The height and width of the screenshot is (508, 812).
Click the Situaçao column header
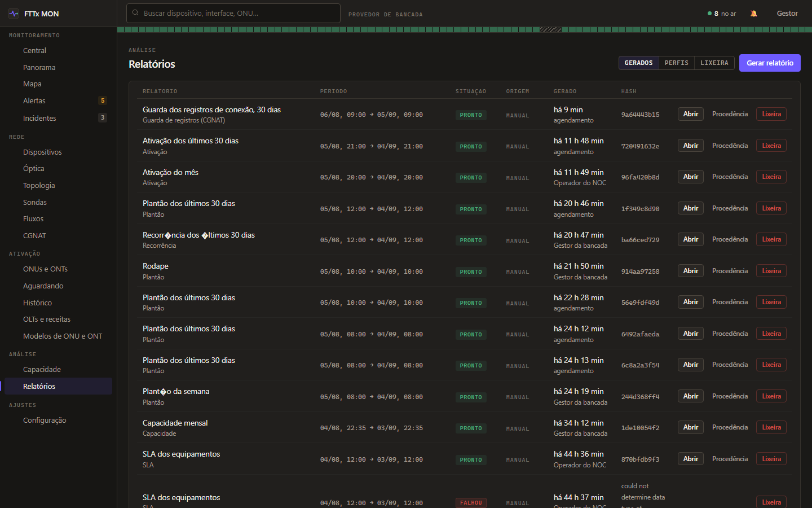click(471, 91)
